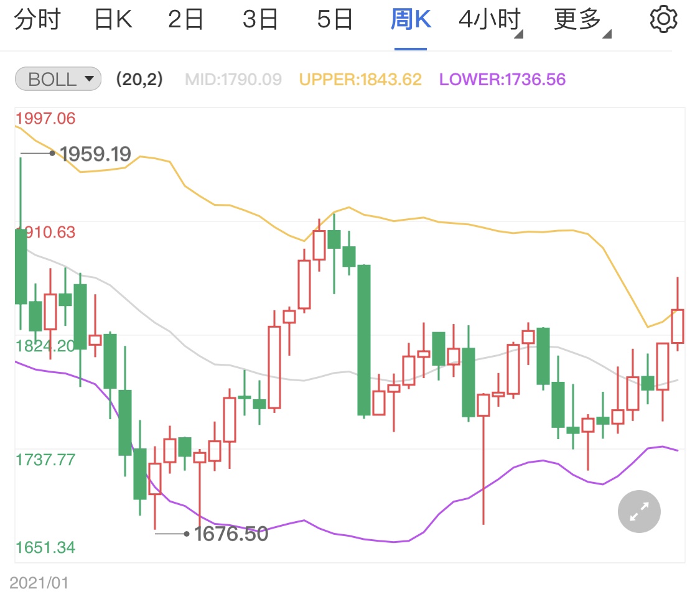Viewport: 700px width, 602px height.
Task: Click the 1997.06 axis label
Action: coord(45,119)
